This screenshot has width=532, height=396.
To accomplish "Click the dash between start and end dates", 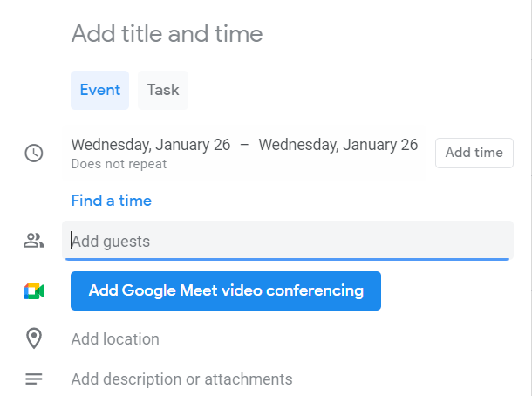I will [244, 145].
